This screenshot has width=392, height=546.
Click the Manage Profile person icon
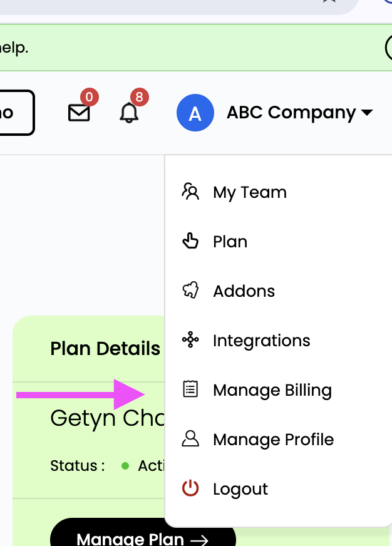190,439
